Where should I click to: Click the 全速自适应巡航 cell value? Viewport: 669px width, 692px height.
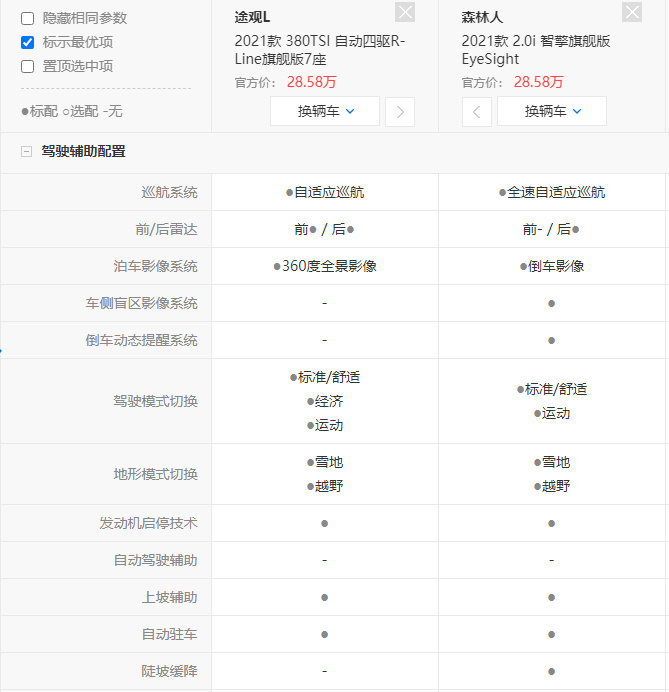(552, 192)
